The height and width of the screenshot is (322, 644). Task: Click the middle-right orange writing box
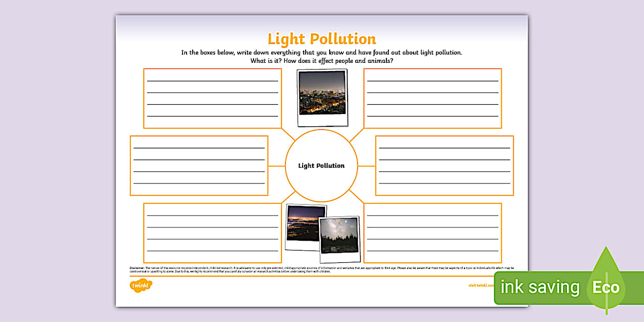[x=444, y=166]
